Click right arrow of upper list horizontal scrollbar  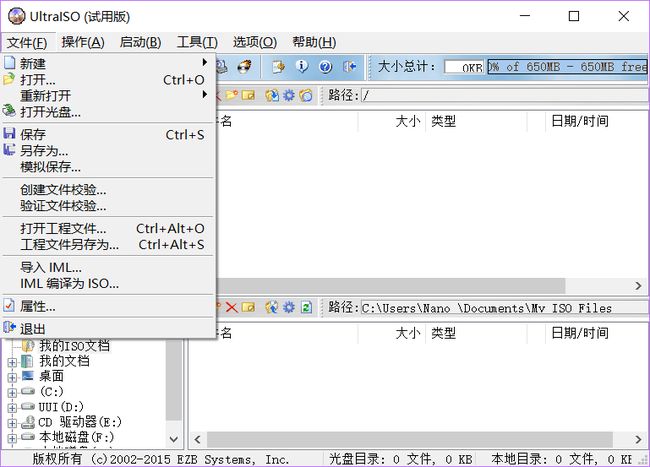coord(638,286)
